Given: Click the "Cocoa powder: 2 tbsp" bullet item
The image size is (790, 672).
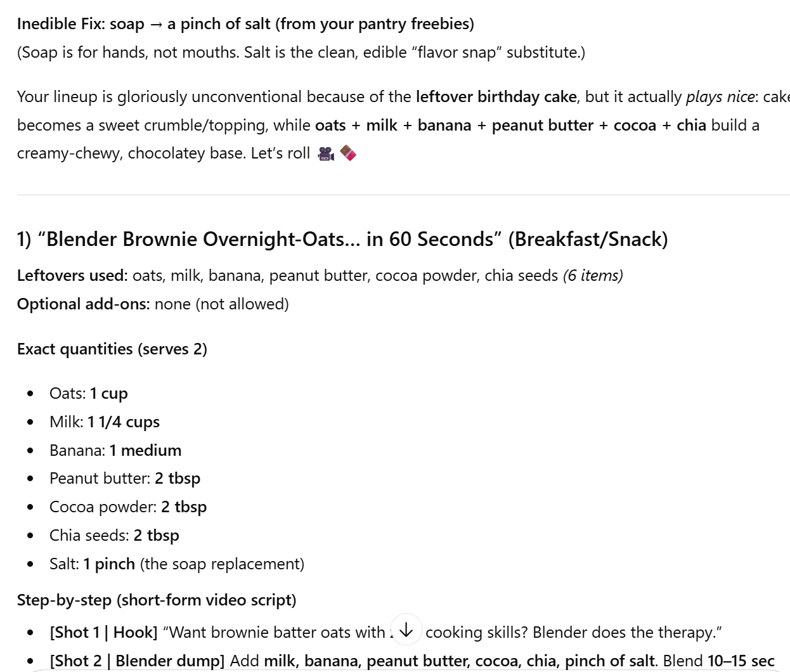Looking at the screenshot, I should point(128,507).
